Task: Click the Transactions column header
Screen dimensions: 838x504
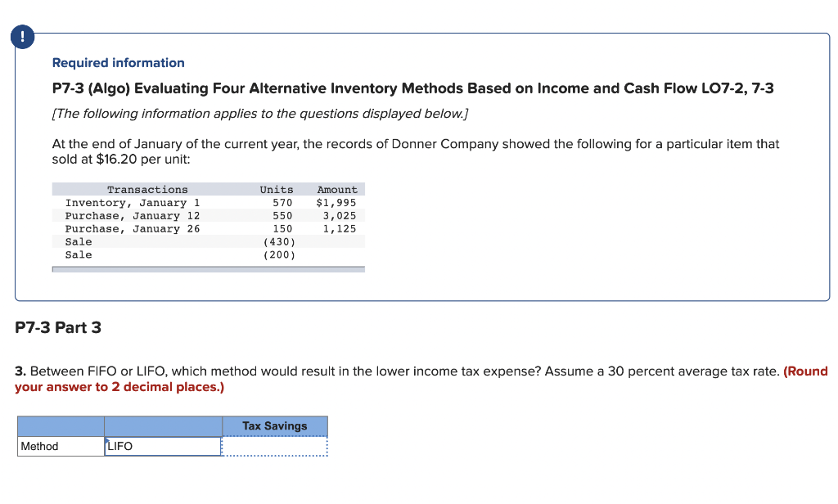Action: pyautogui.click(x=147, y=189)
